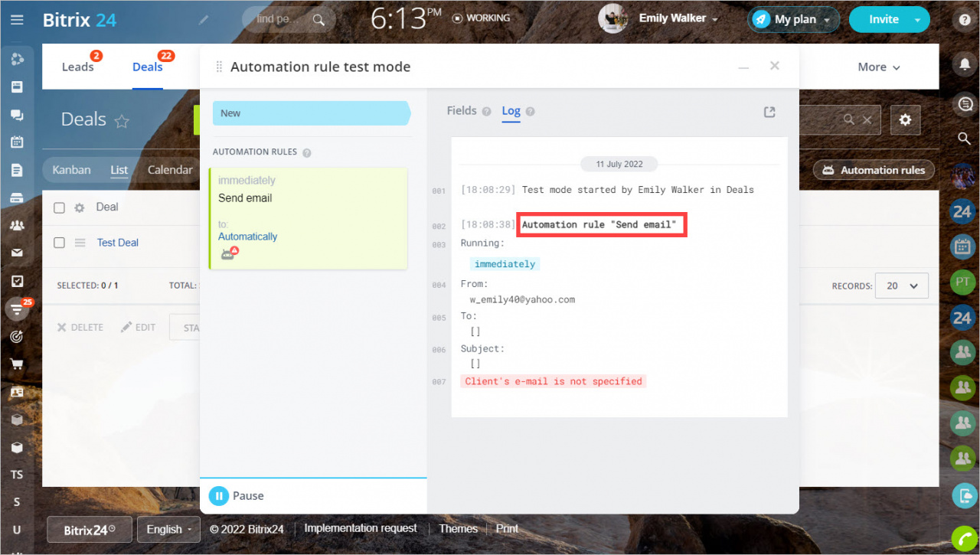Open the hamburger main menu
Image resolution: width=980 pixels, height=555 pixels.
pyautogui.click(x=17, y=20)
